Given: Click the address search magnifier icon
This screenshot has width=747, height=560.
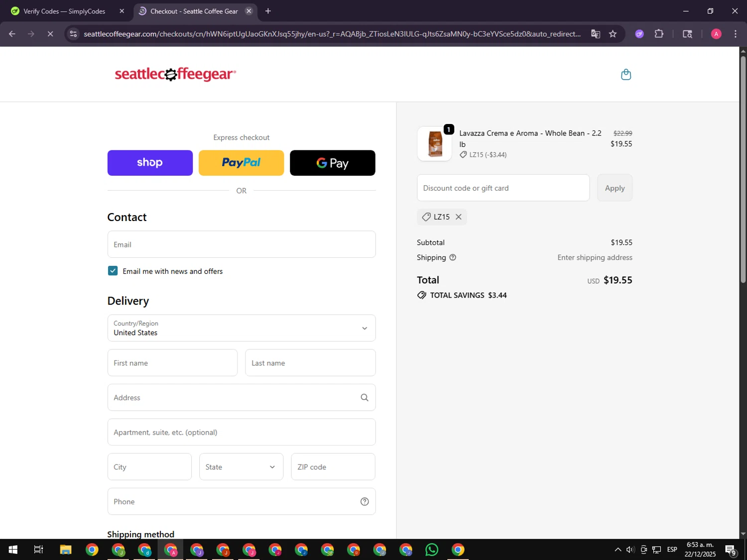Looking at the screenshot, I should pyautogui.click(x=365, y=398).
